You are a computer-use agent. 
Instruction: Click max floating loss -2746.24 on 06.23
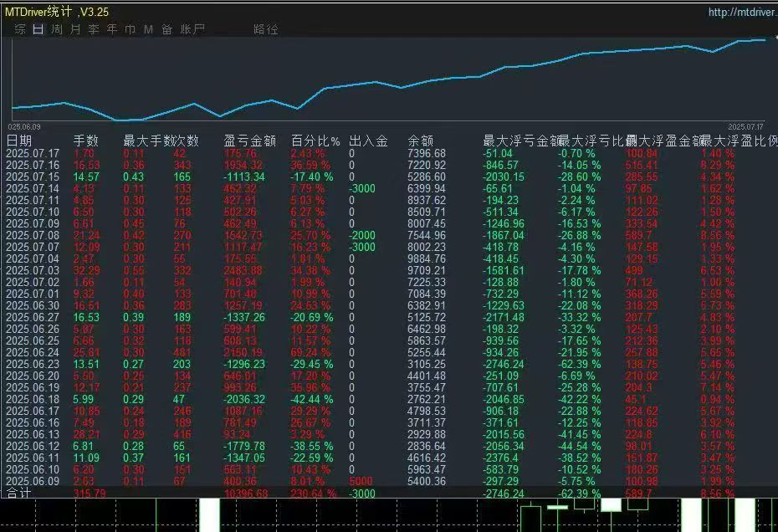tap(504, 364)
